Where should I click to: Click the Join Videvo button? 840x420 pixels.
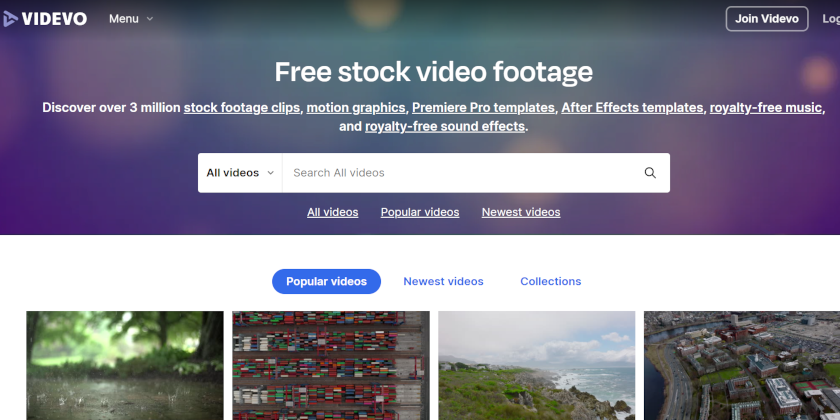click(766, 19)
